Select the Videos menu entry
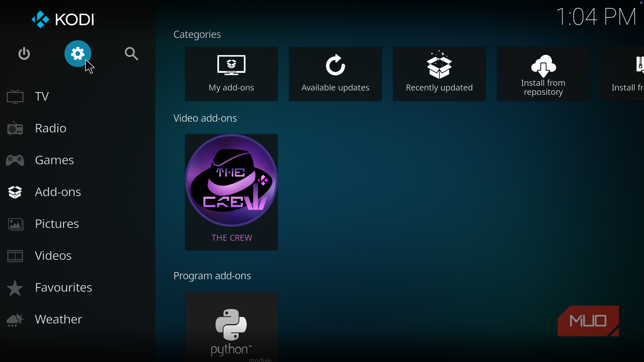 53,256
